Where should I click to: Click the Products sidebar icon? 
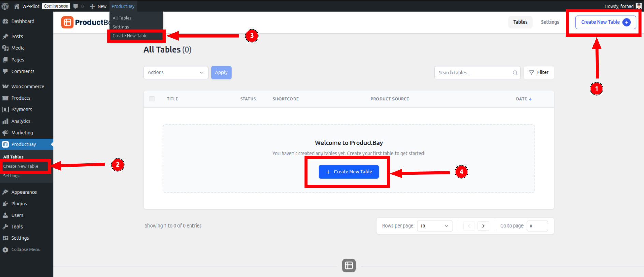point(5,98)
